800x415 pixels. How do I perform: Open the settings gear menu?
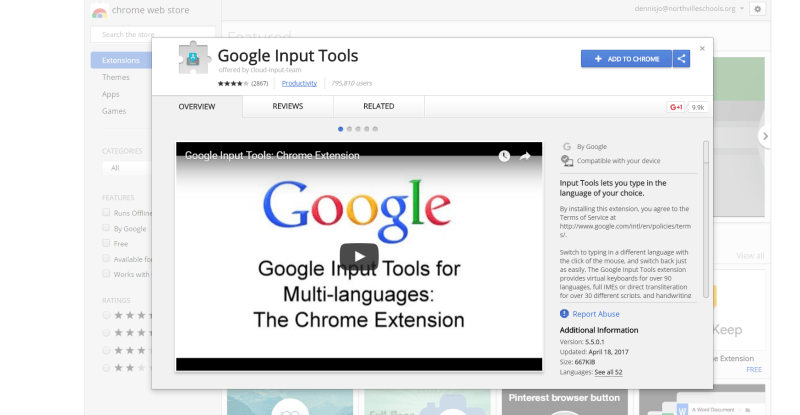point(758,9)
